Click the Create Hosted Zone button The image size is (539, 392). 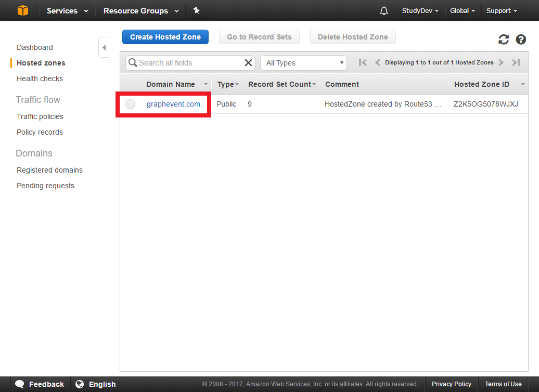(x=165, y=37)
